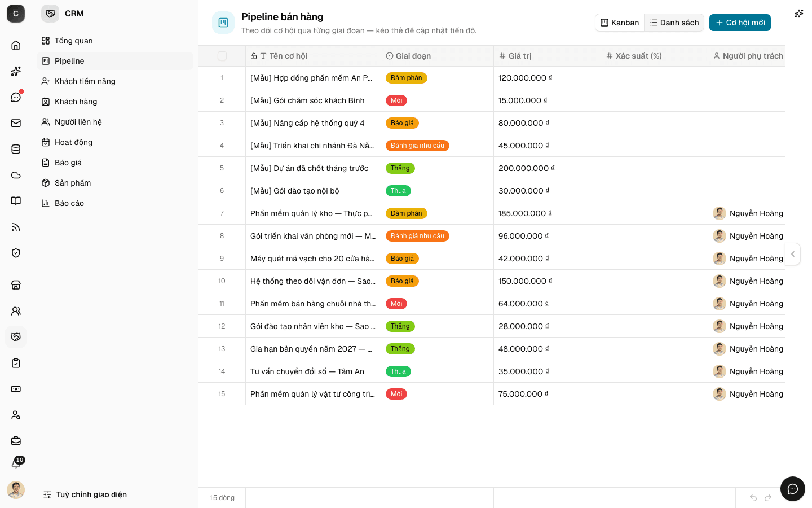Open the RSS feed icon in rail
The width and height of the screenshot is (812, 508).
pos(16,227)
